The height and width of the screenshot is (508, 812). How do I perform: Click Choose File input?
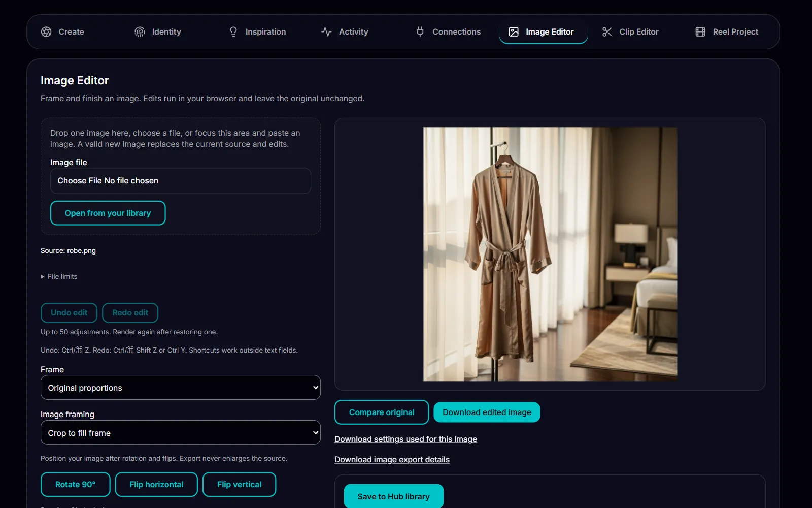[x=181, y=181]
